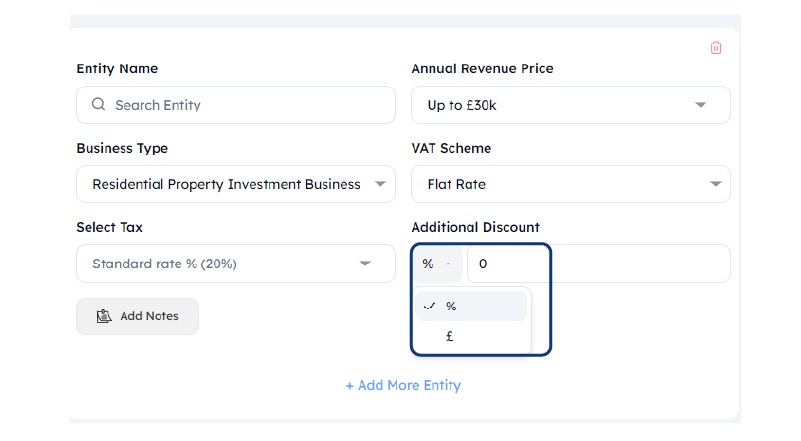Click 'Residential Property Investment Business' selection
This screenshot has height=441, width=801.
point(226,184)
